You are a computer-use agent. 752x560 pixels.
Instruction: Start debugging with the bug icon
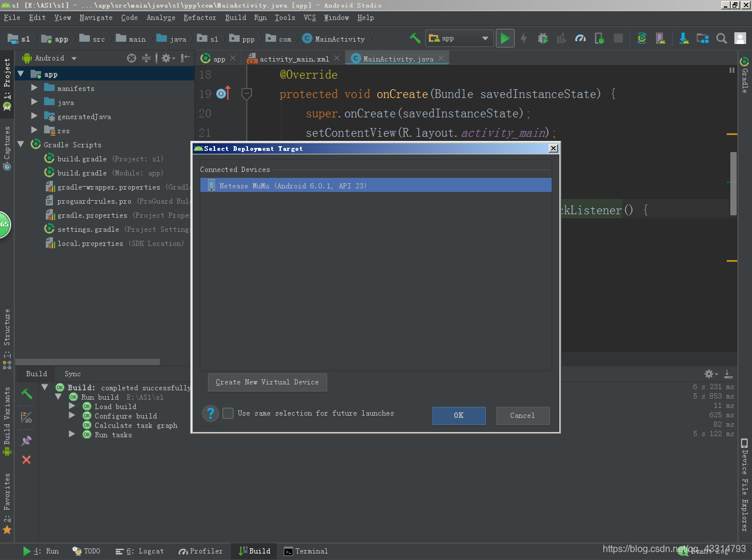pos(543,38)
